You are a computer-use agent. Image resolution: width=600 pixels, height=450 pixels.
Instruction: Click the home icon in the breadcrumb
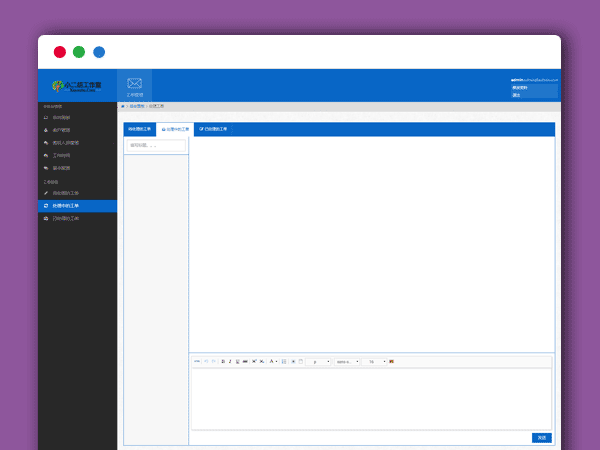tap(123, 105)
